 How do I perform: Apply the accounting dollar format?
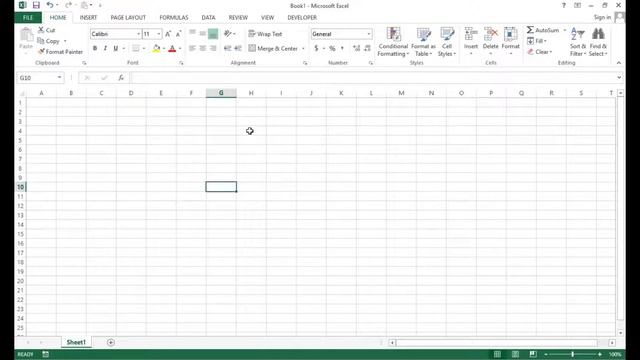[316, 49]
